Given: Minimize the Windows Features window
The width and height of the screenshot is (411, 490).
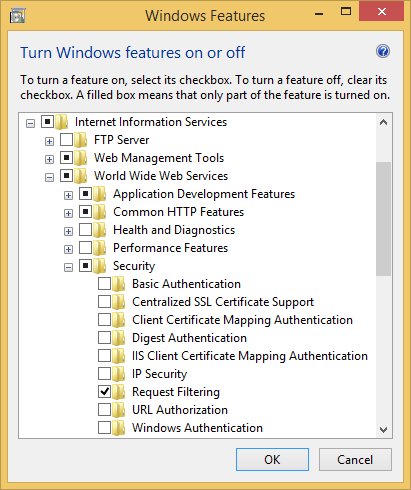Looking at the screenshot, I should 319,13.
